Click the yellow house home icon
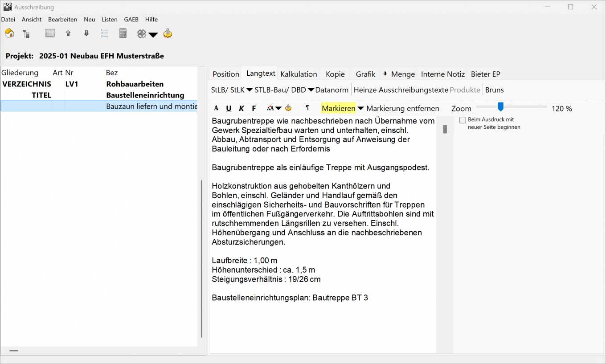The image size is (606, 364). pyautogui.click(x=9, y=33)
